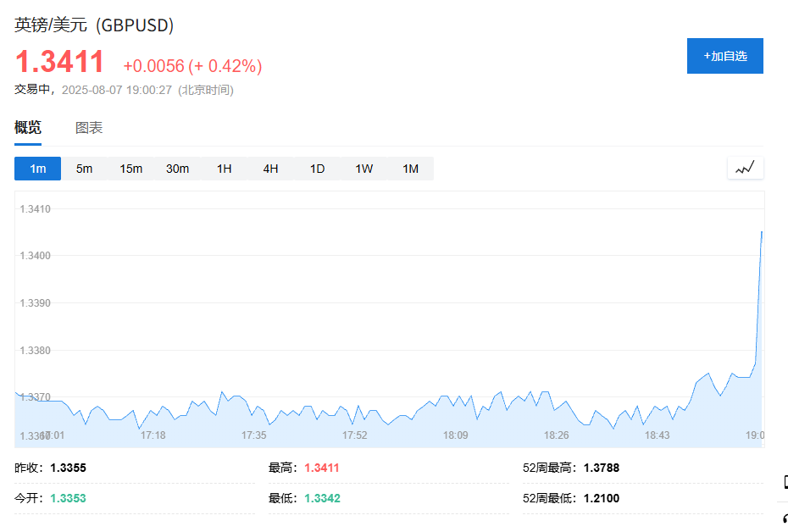This screenshot has height=532, width=788.
Task: Select the 概览 tab
Action: click(28, 128)
